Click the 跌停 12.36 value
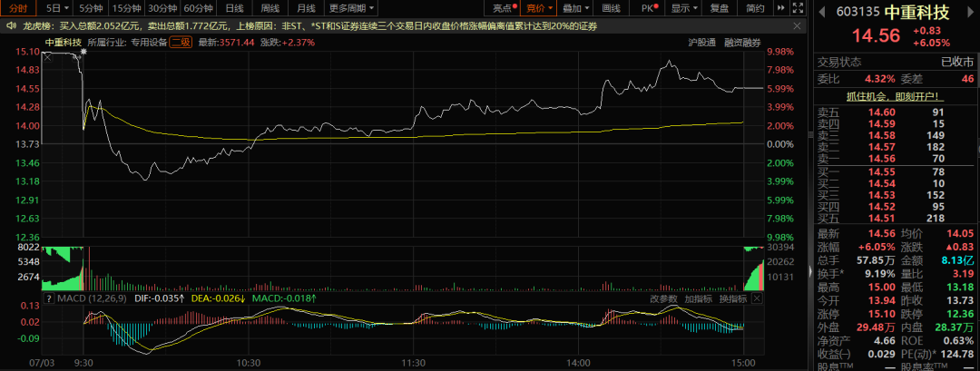The width and height of the screenshot is (980, 371). tap(961, 312)
